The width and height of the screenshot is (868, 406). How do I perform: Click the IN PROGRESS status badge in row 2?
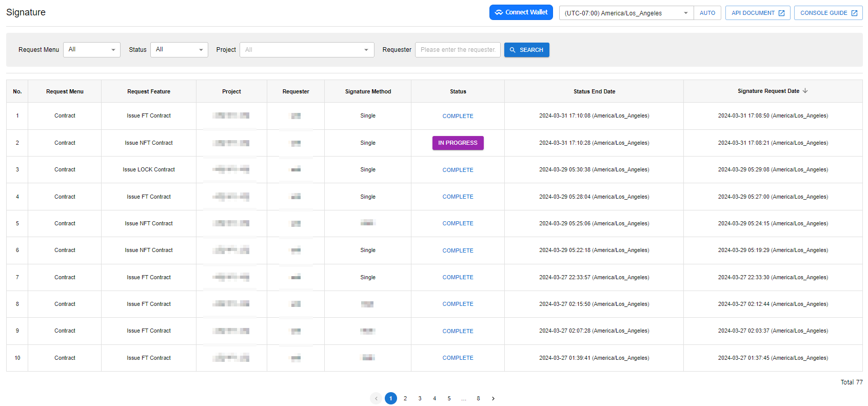[x=458, y=143]
